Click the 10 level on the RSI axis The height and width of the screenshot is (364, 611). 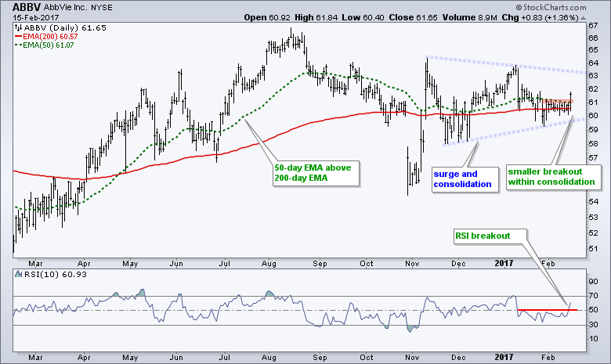(x=593, y=338)
